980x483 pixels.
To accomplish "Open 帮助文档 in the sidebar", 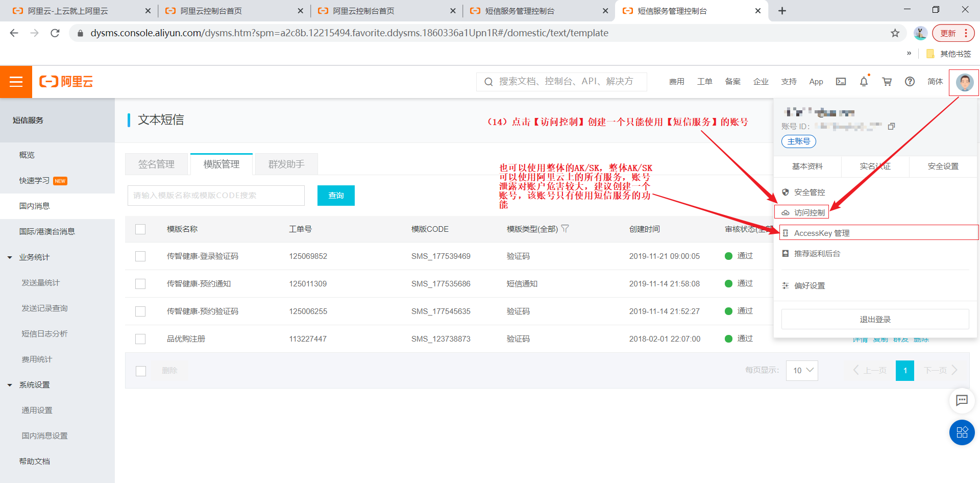I will pos(35,462).
